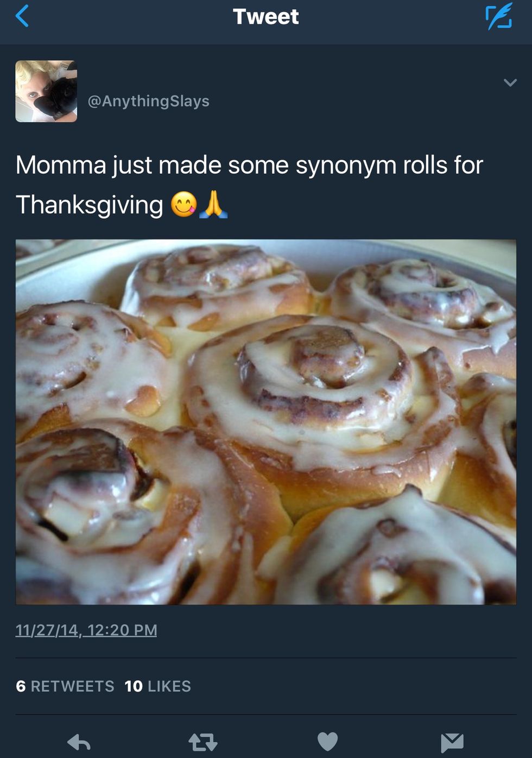Share via the envelope message icon
The image size is (532, 758).
pos(452,742)
